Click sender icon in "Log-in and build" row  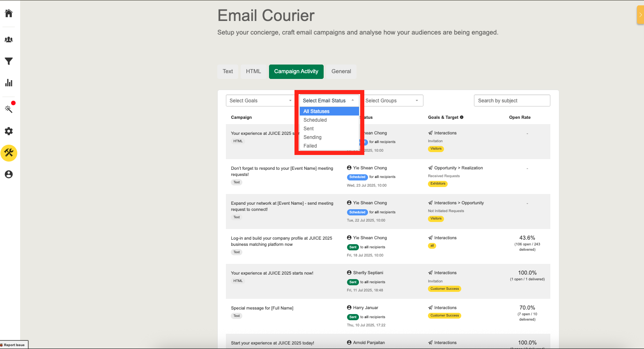click(x=349, y=238)
